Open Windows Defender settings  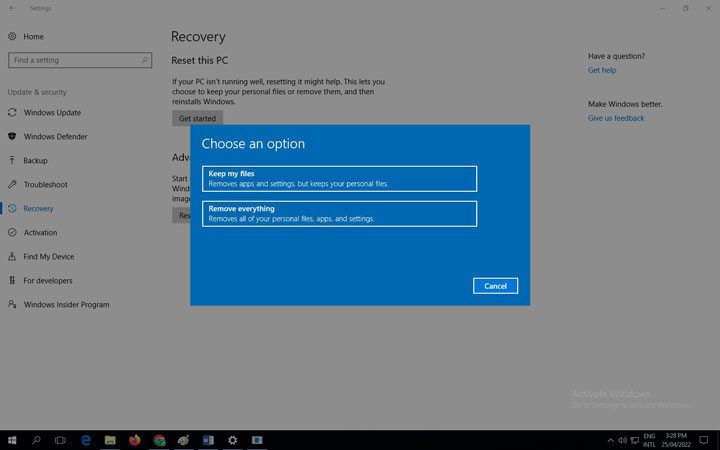[56, 136]
